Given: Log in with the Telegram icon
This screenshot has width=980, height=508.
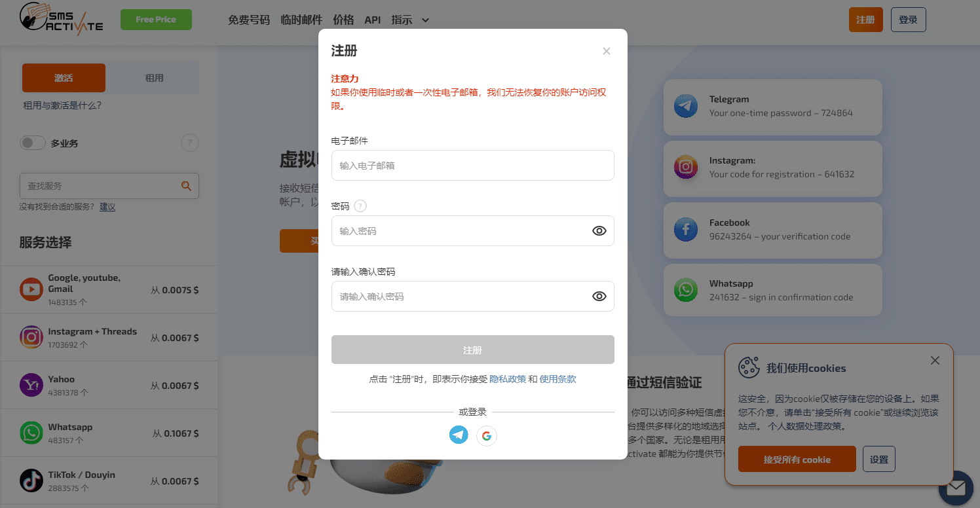Looking at the screenshot, I should coord(459,435).
